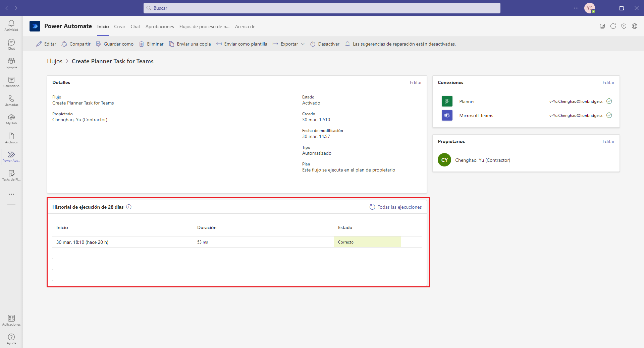Select Enviar como plantilla

click(242, 44)
